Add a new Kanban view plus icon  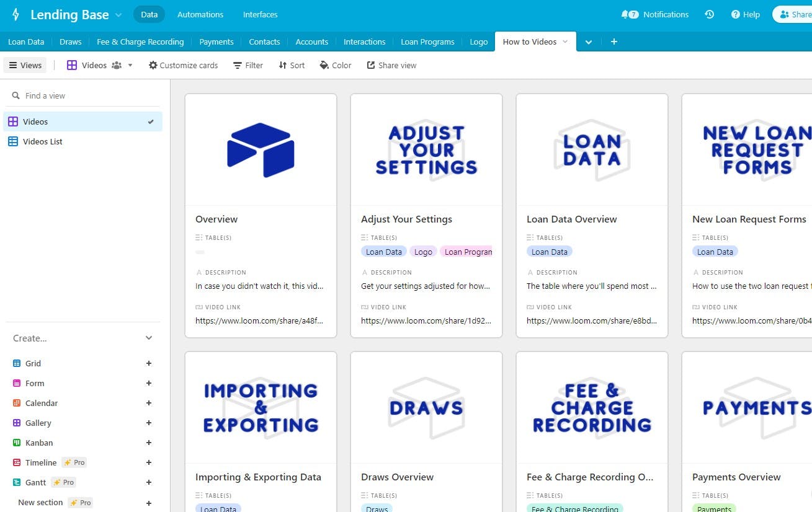pyautogui.click(x=149, y=443)
